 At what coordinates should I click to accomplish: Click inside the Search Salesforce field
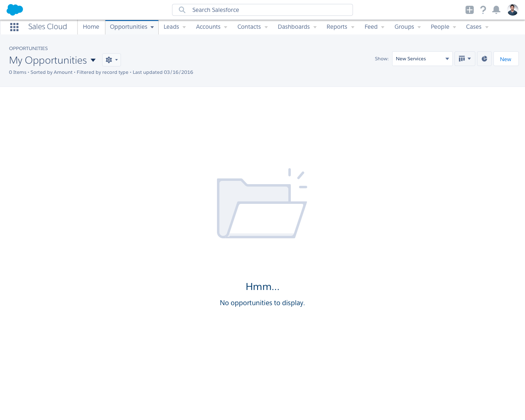coord(262,9)
